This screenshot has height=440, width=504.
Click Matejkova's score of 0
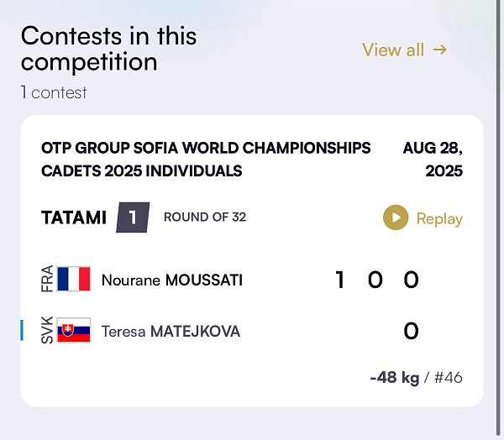click(411, 331)
